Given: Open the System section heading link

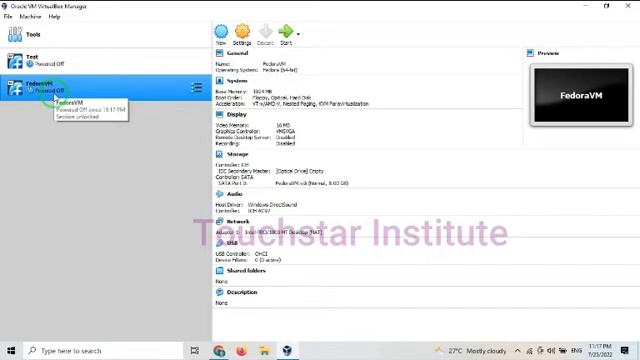Looking at the screenshot, I should pos(237,81).
